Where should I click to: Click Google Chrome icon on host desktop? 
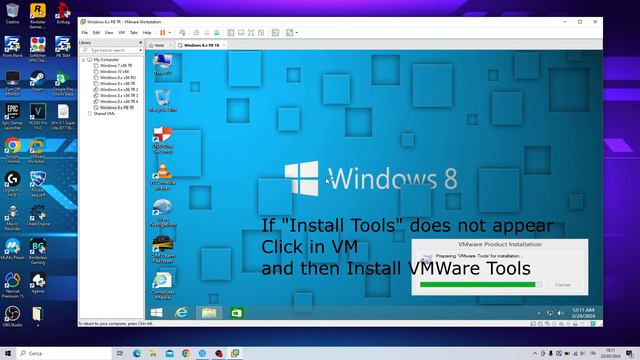(x=12, y=150)
